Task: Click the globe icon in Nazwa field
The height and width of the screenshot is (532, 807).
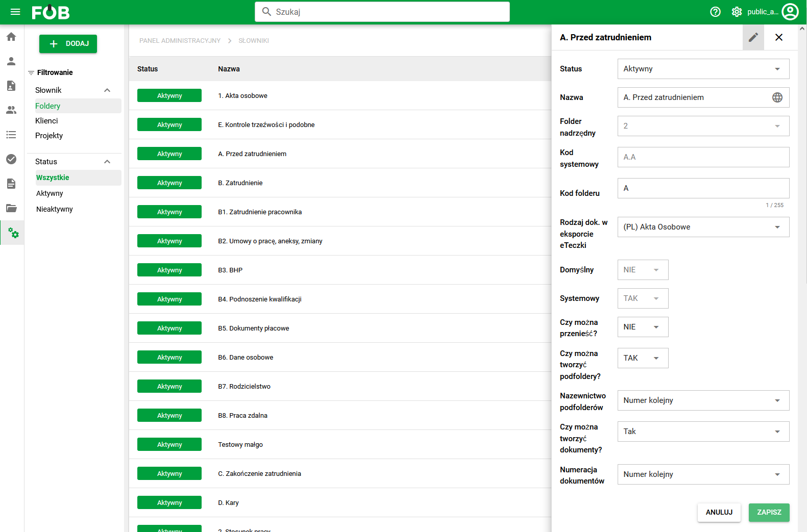Action: [777, 97]
